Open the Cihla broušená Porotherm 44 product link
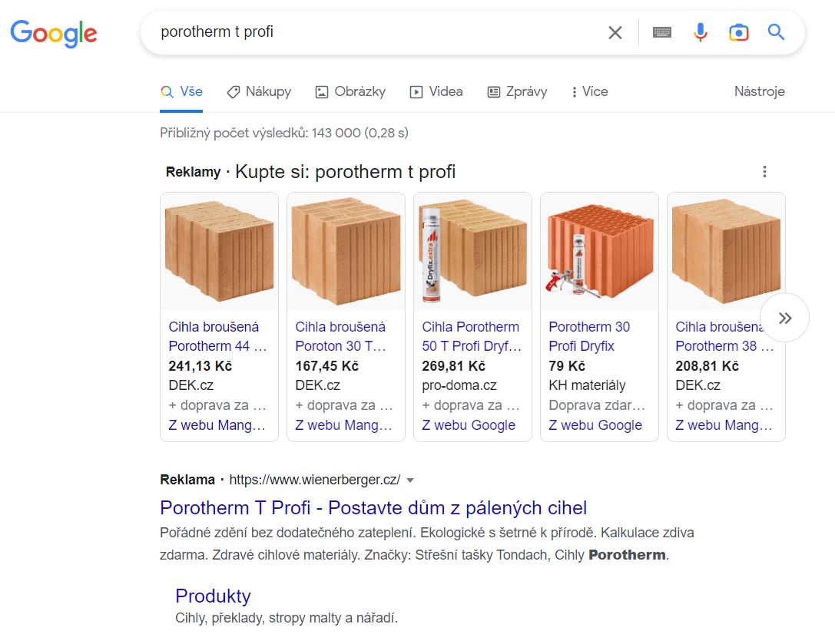The width and height of the screenshot is (835, 644). point(218,336)
